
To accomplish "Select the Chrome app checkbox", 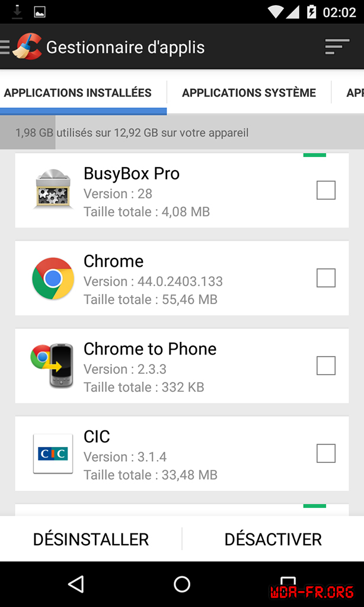I will 325,278.
